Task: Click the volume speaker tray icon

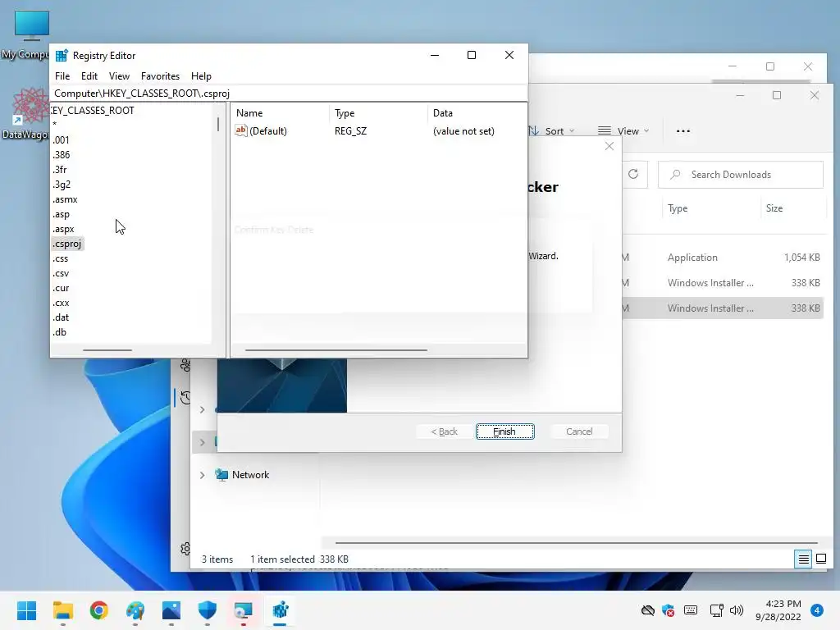Action: tap(737, 610)
